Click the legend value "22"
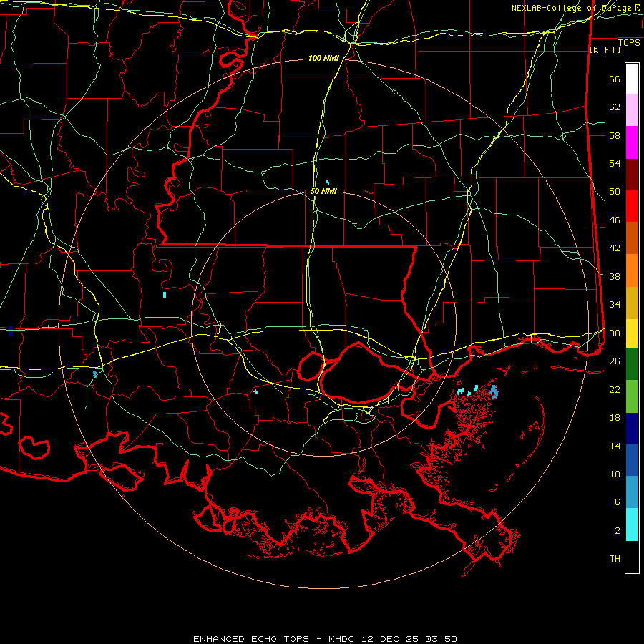644x644 pixels. tap(615, 389)
